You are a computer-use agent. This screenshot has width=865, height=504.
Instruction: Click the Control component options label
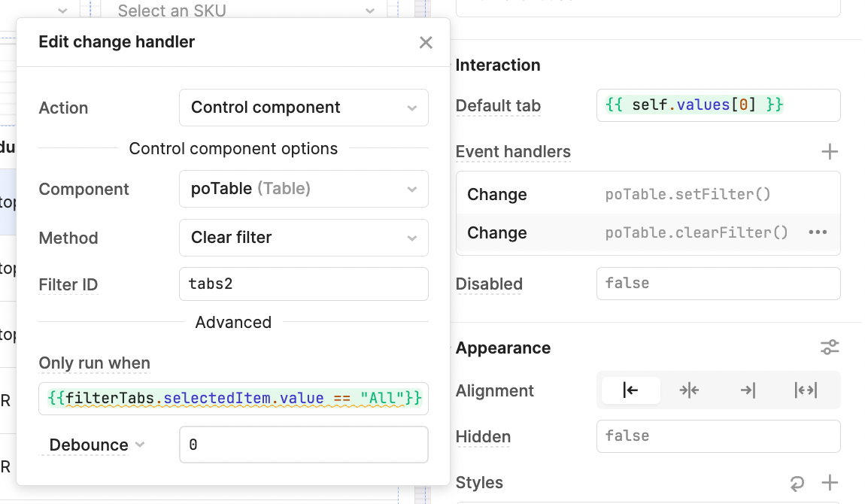click(x=233, y=149)
